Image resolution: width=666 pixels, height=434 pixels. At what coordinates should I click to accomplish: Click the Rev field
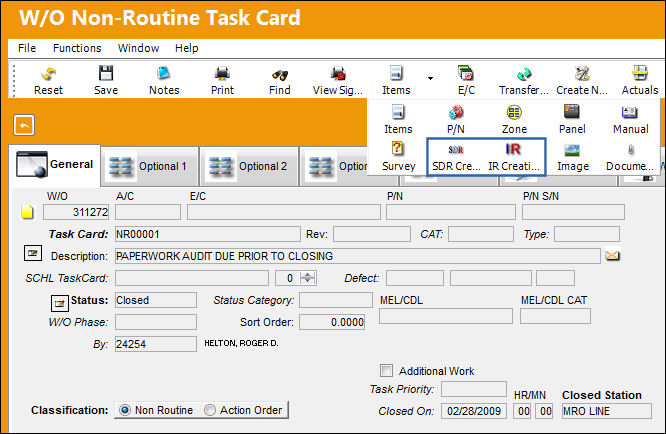pos(372,234)
